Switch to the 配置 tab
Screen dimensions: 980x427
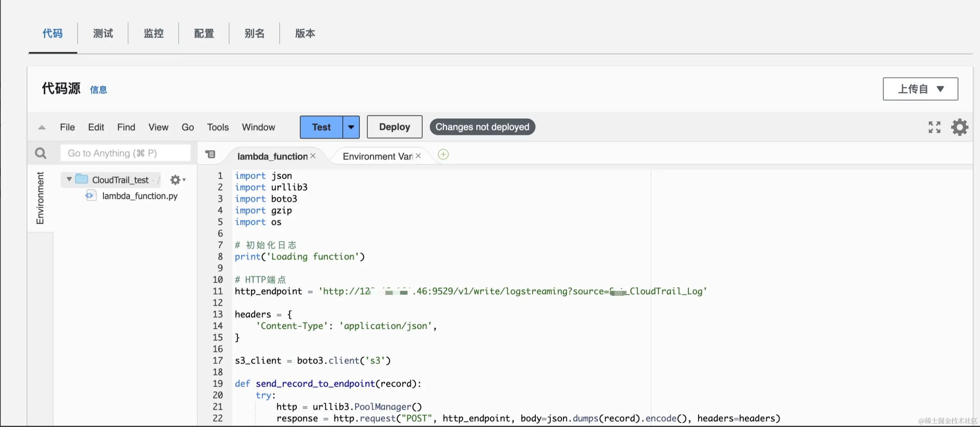click(x=204, y=34)
